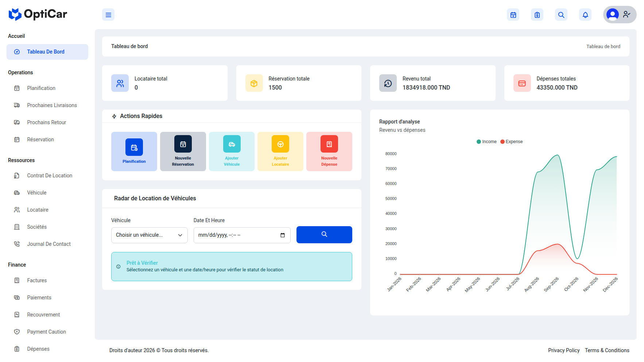Go to Véhicule in sidebar

(x=47, y=193)
